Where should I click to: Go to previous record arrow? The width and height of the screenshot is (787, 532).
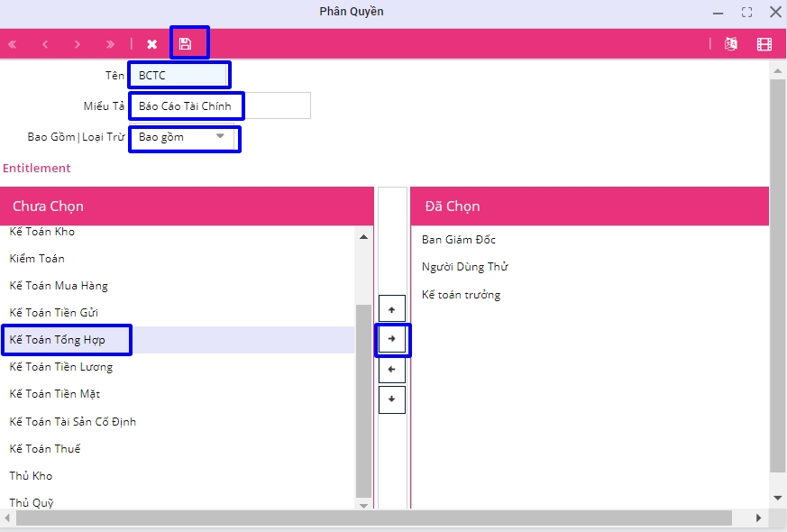click(x=45, y=44)
